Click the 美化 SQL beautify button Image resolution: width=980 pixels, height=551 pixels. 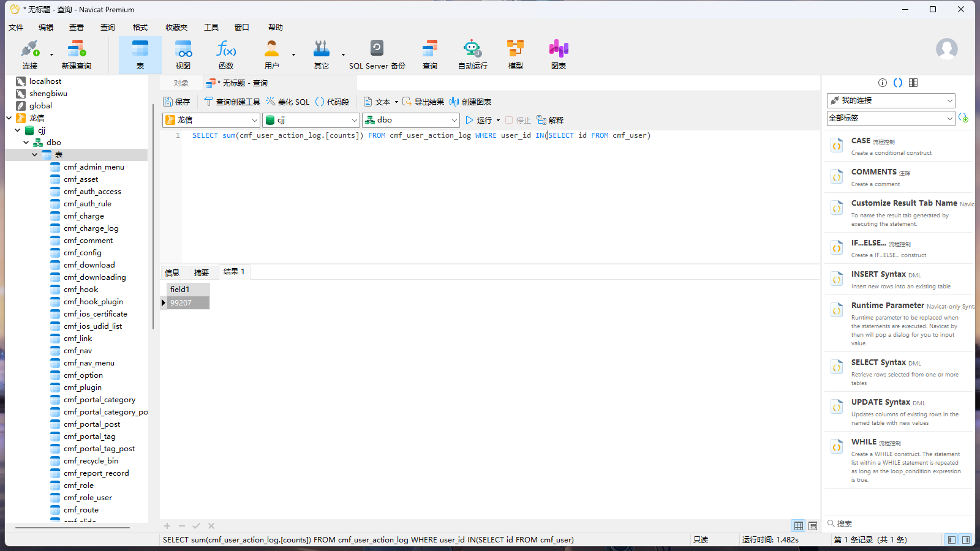pos(288,102)
